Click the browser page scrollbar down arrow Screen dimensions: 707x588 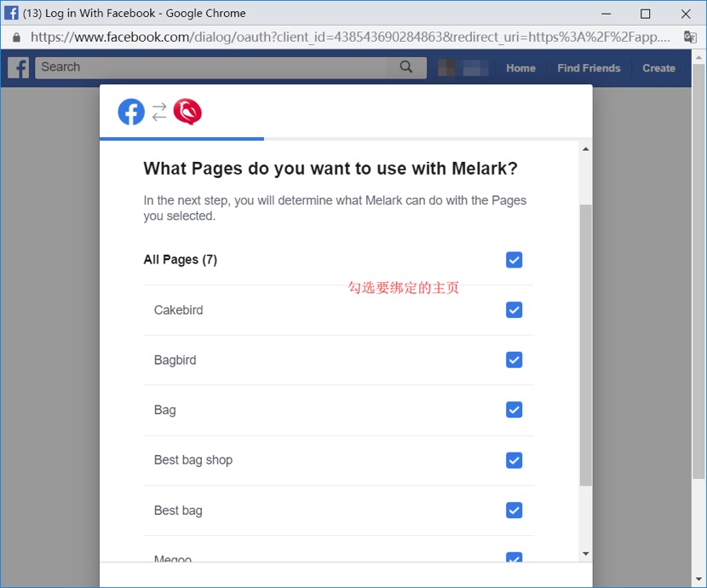pyautogui.click(x=698, y=579)
